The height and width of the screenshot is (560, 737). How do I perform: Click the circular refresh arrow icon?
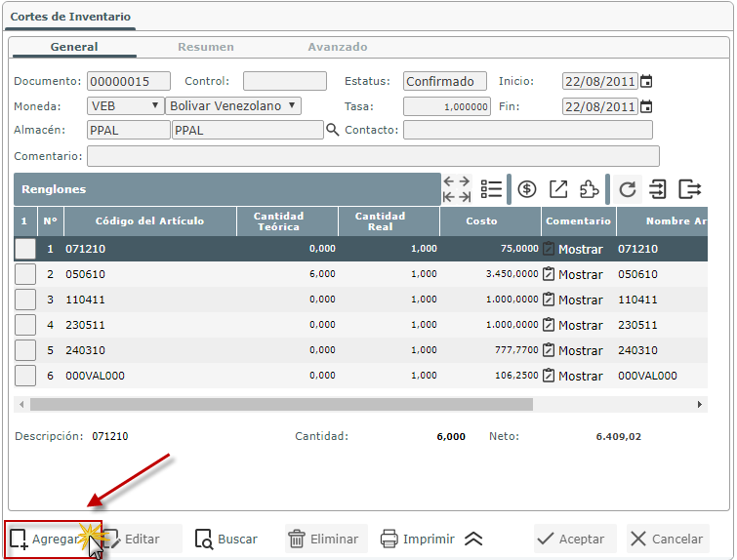pyautogui.click(x=628, y=189)
